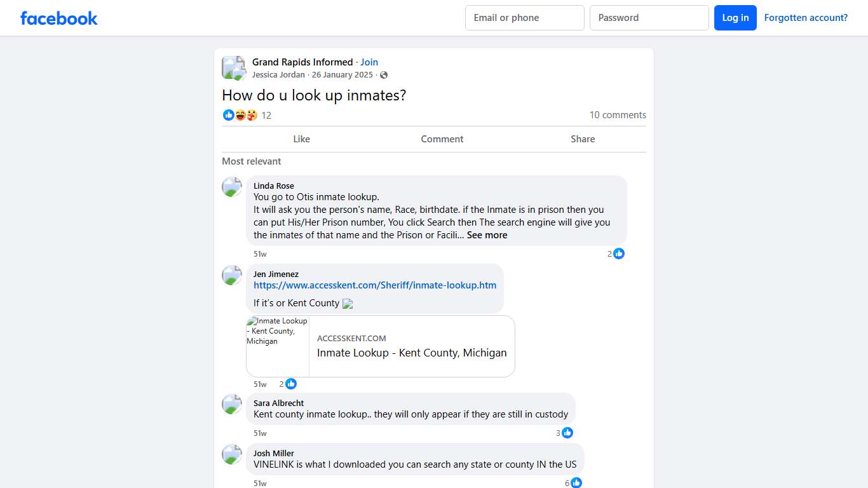Click the globe privacy icon next to the date
Image resolution: width=868 pixels, height=488 pixels.
coord(384,74)
